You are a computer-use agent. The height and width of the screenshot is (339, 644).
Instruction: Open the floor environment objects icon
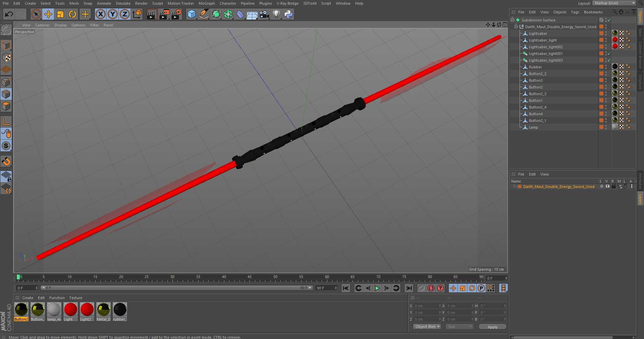click(x=252, y=14)
